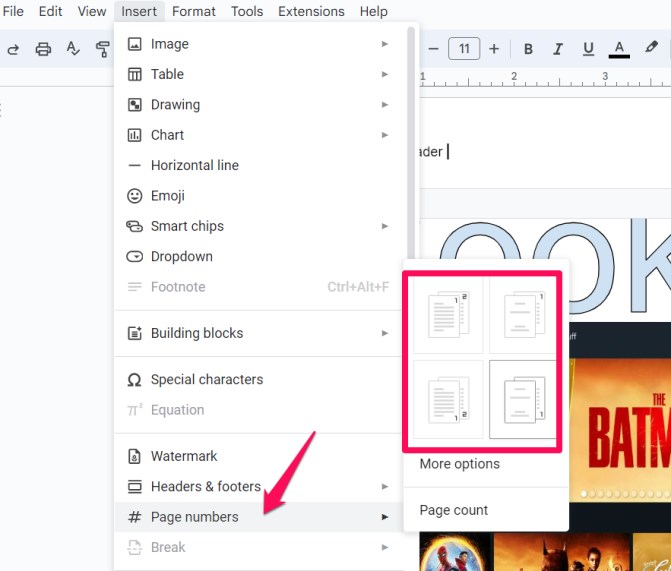Open the Format menu
Screen dimensions: 671x571
tap(193, 11)
